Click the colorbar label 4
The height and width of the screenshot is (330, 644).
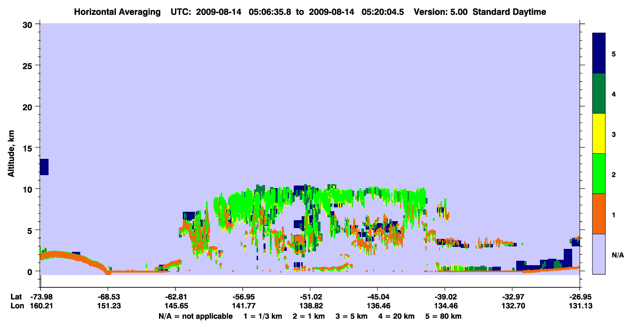tap(613, 94)
